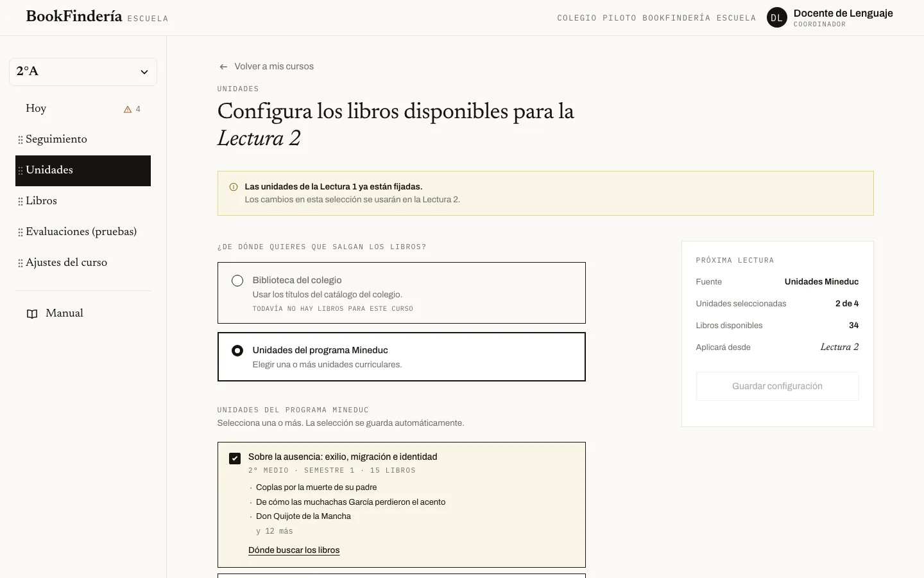Click the DL user avatar icon
Screen dimensions: 924x578
coord(776,17)
